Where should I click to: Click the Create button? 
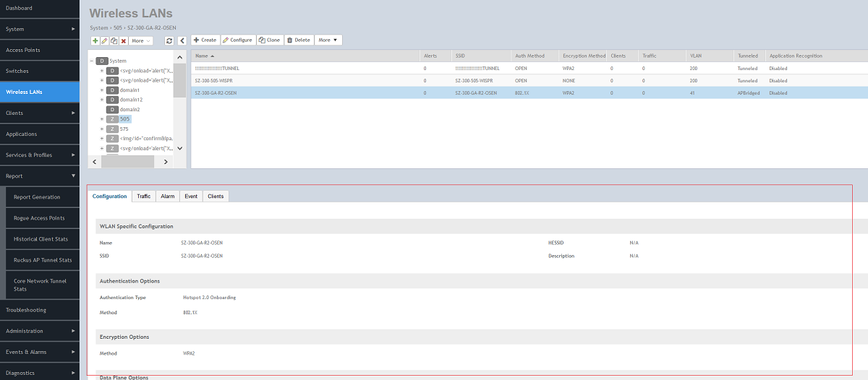tap(205, 40)
